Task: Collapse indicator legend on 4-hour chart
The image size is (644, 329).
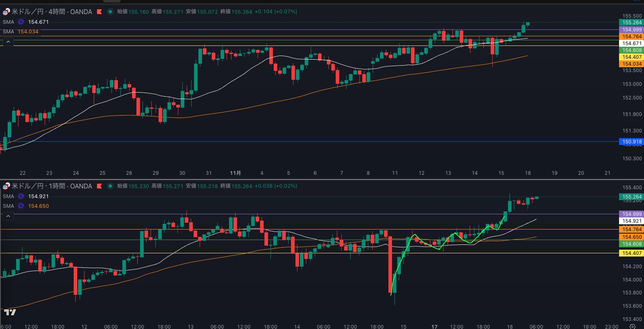Action: pos(8,42)
